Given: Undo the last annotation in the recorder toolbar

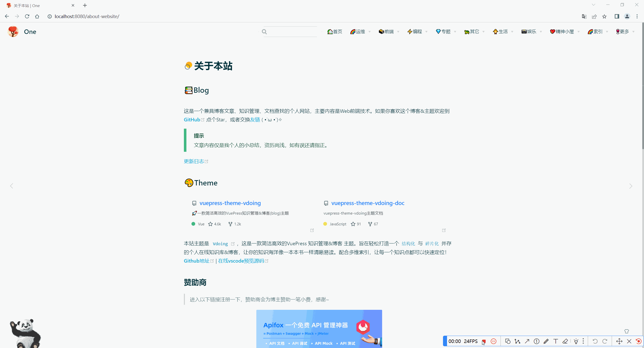Looking at the screenshot, I should coord(595,341).
